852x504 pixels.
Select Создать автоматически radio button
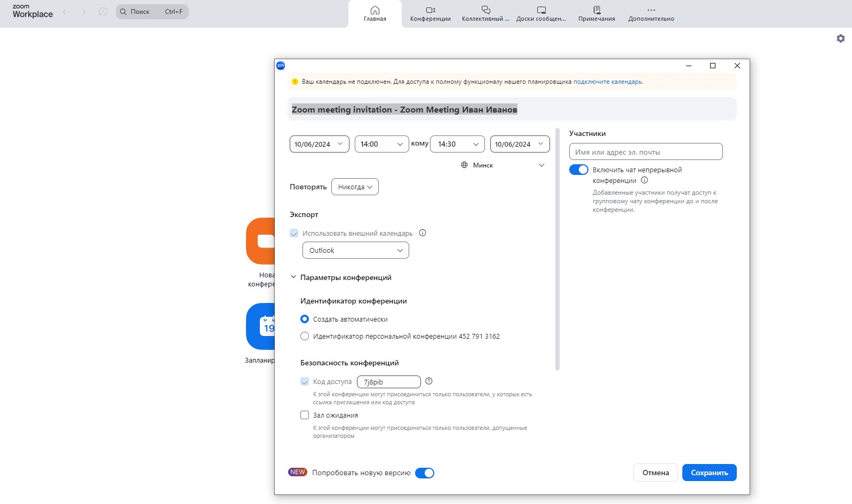[305, 319]
